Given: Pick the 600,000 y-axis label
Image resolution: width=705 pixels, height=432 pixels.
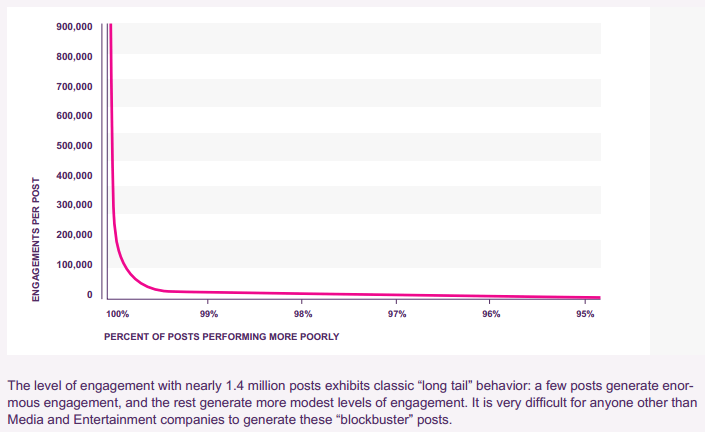Looking at the screenshot, I should point(75,116).
